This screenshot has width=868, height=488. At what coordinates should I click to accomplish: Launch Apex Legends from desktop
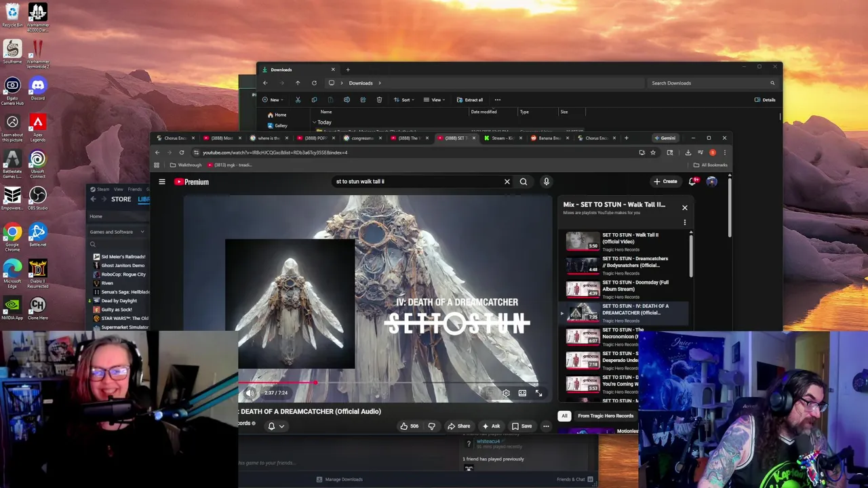tap(37, 126)
